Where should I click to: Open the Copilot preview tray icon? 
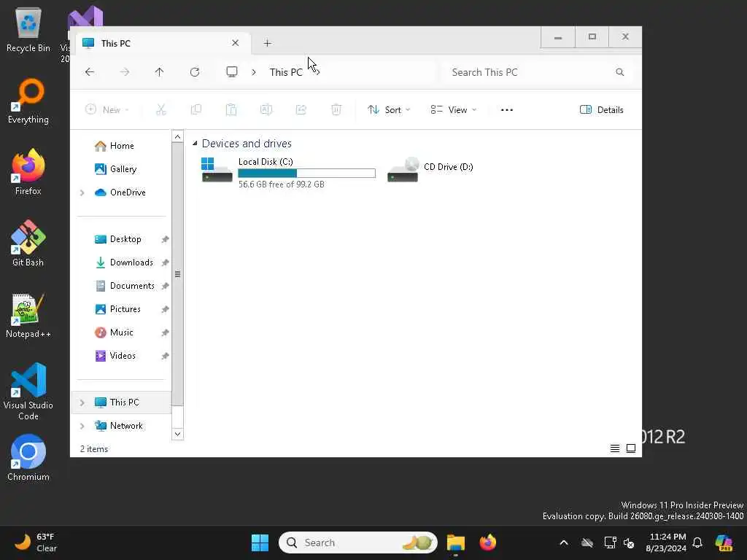(x=724, y=542)
